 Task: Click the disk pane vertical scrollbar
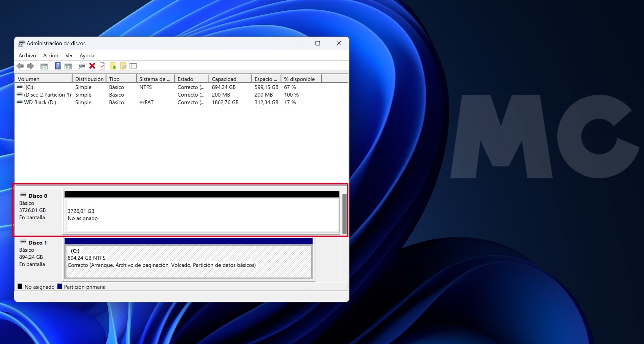point(344,214)
